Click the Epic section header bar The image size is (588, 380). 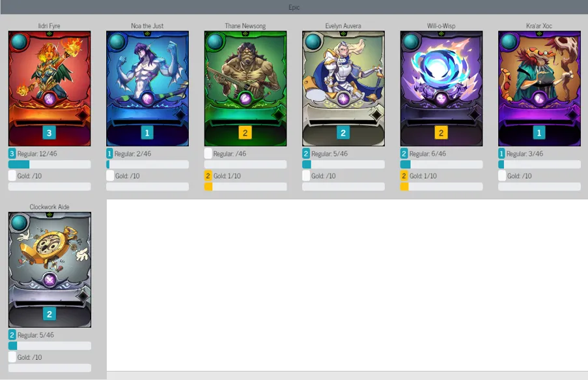[294, 7]
